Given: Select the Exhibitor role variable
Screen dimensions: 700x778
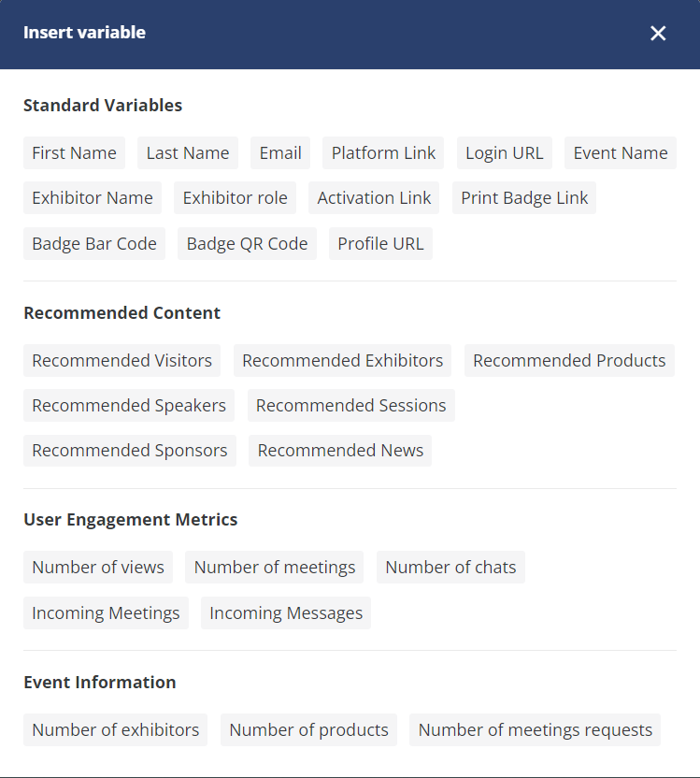Looking at the screenshot, I should (x=235, y=198).
